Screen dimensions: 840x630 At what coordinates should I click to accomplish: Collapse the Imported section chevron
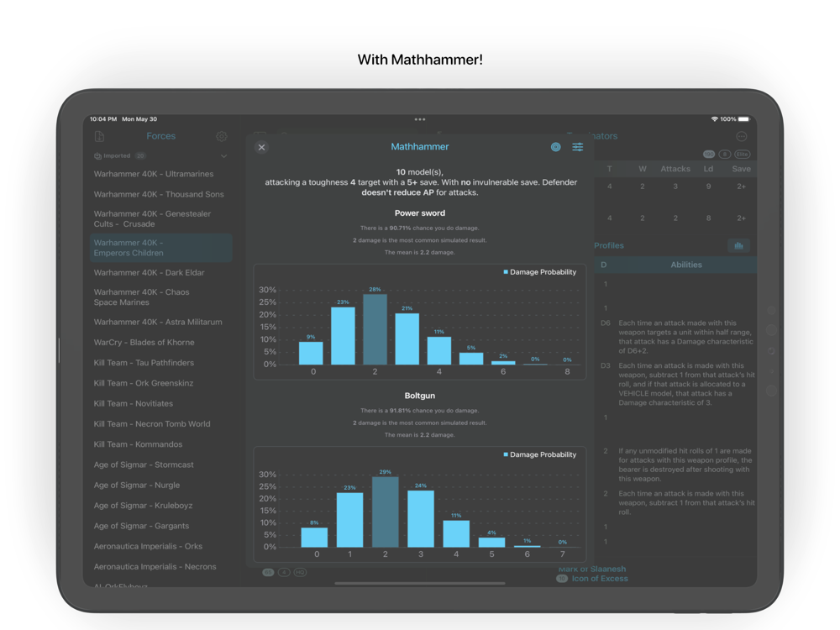click(224, 156)
